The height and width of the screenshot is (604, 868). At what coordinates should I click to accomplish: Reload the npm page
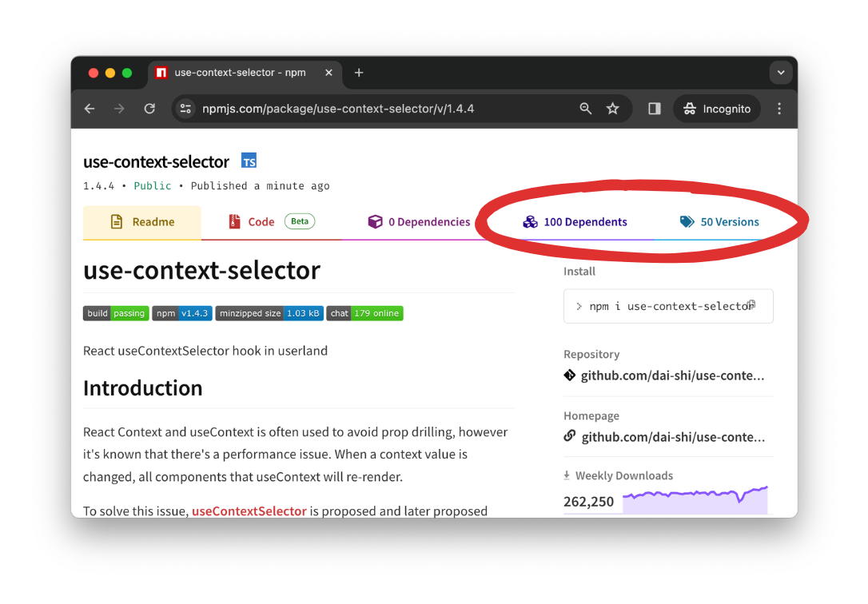pyautogui.click(x=149, y=109)
